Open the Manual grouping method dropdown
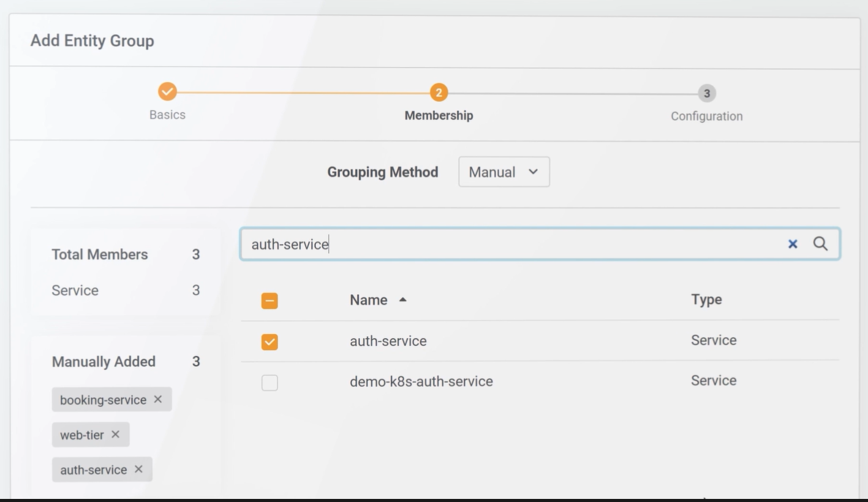This screenshot has width=868, height=502. (504, 172)
